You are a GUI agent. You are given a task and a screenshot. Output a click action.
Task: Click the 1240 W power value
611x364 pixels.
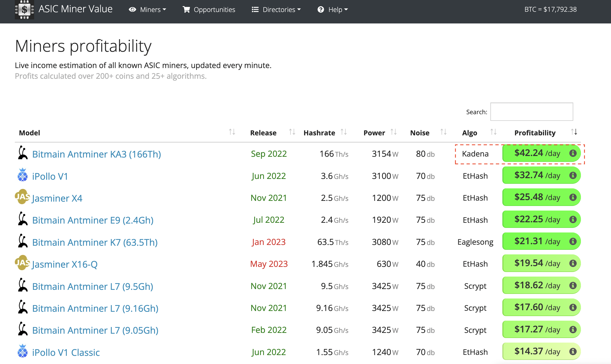click(x=385, y=352)
